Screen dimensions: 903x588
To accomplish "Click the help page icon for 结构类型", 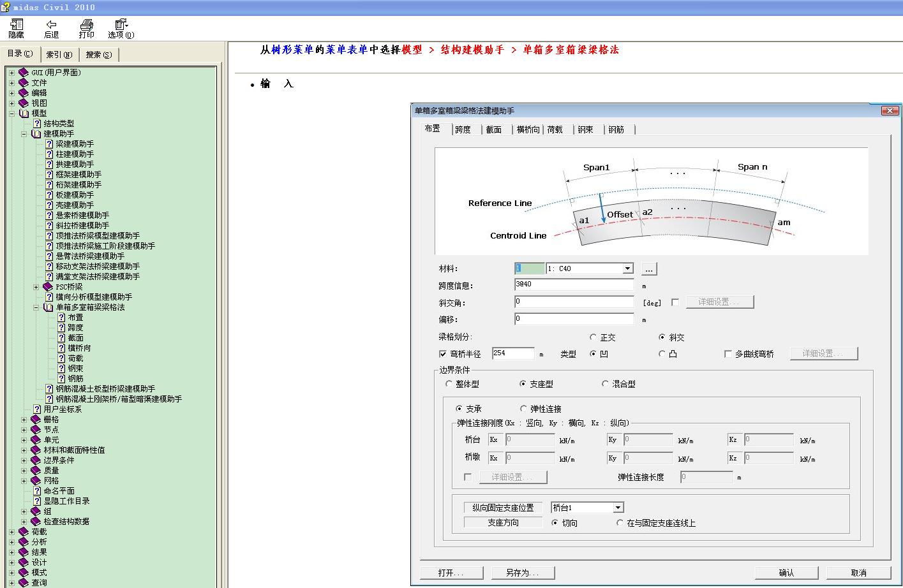I will pos(37,123).
